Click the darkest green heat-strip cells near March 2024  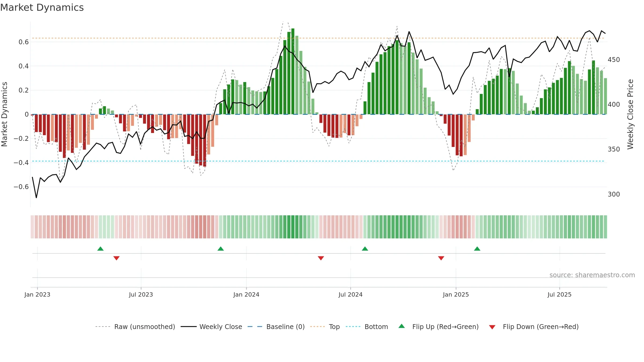tap(291, 227)
